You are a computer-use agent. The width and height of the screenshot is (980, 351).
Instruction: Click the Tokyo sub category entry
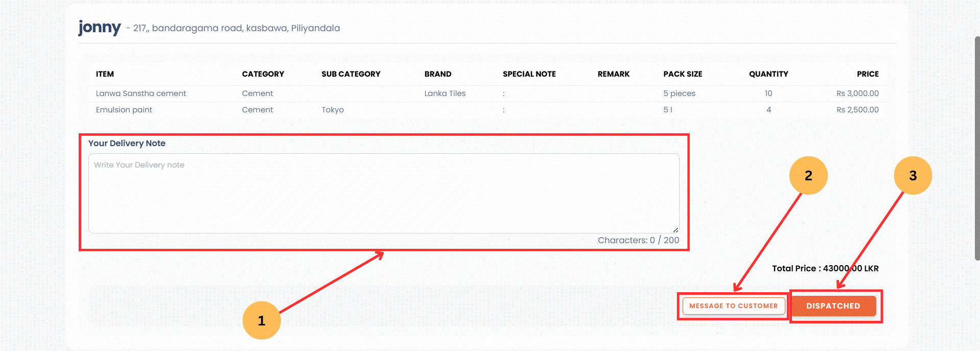pyautogui.click(x=332, y=109)
